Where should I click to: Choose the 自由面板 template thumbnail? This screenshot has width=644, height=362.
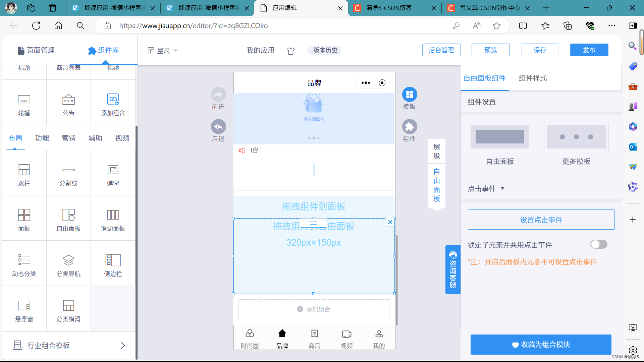(500, 137)
